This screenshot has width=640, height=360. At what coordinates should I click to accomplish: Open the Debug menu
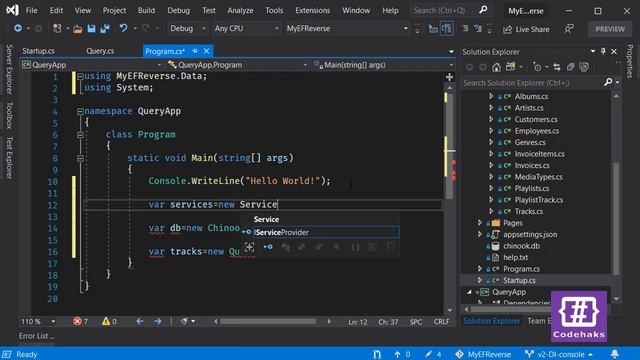tap(178, 10)
